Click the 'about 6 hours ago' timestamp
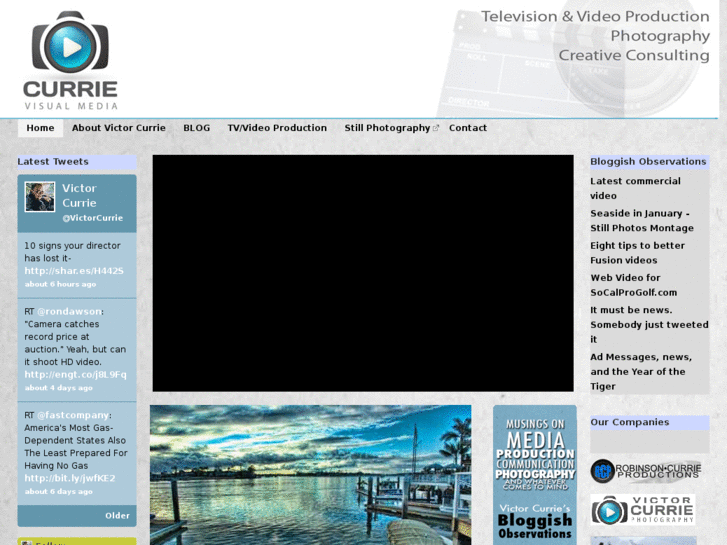The image size is (727, 545). tap(60, 284)
